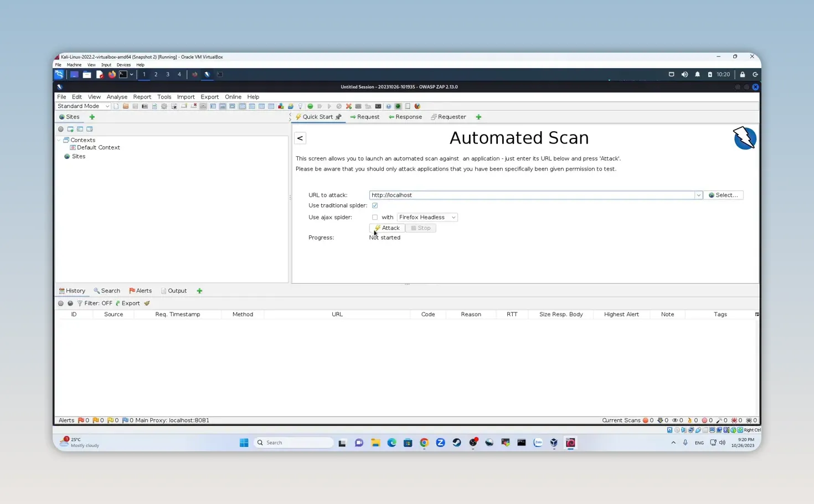
Task: Toggle the Filter: OFF history filter
Action: pos(95,304)
